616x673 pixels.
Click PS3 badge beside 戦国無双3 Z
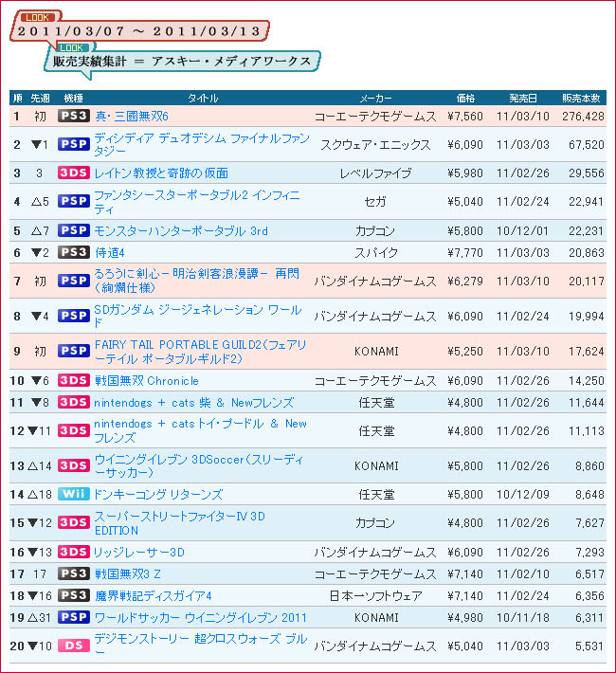pos(74,573)
